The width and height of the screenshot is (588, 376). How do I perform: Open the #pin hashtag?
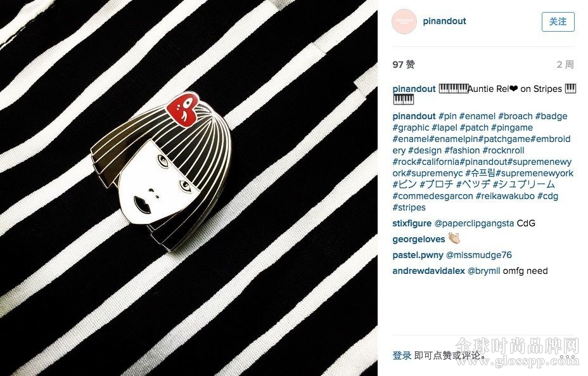click(447, 116)
